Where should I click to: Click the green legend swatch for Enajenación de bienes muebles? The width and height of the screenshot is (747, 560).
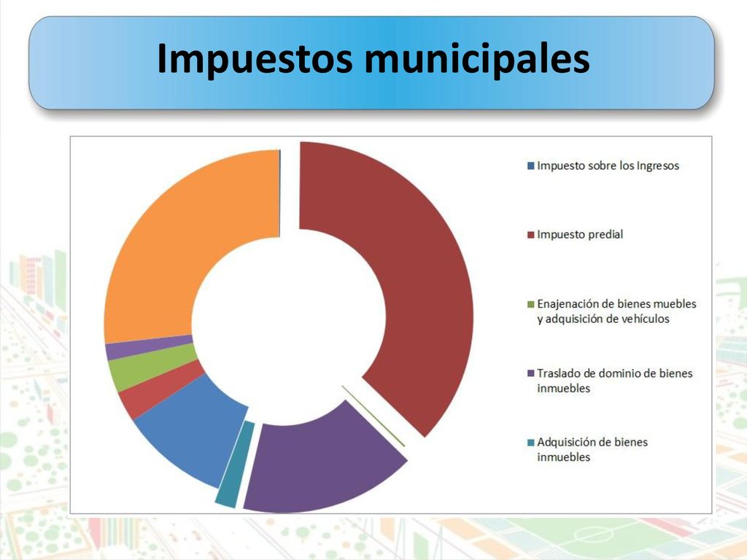point(531,304)
